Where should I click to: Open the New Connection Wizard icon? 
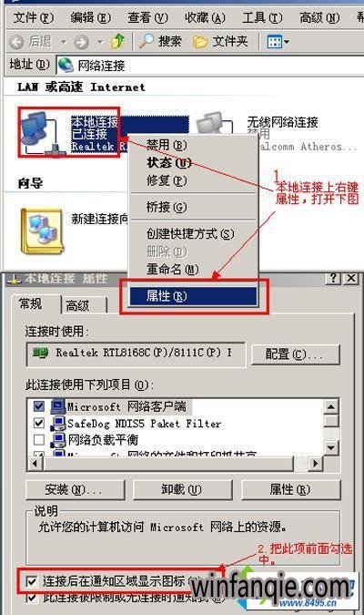[42, 231]
